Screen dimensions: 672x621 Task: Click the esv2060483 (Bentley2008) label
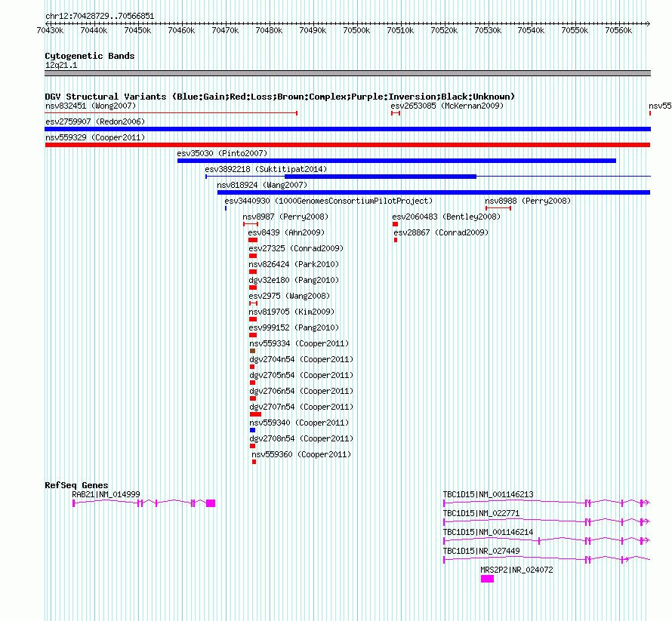pos(446,217)
